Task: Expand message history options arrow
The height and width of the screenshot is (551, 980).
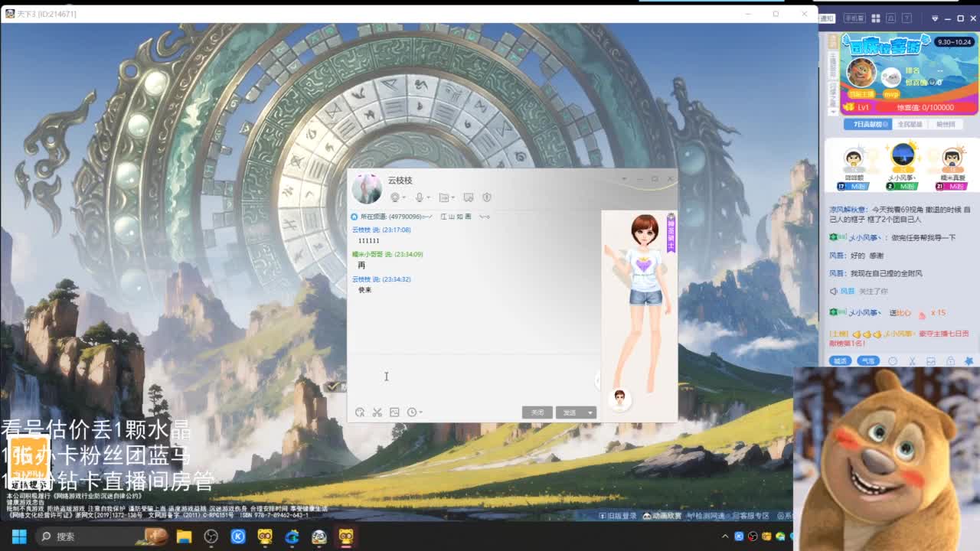Action: pos(420,413)
